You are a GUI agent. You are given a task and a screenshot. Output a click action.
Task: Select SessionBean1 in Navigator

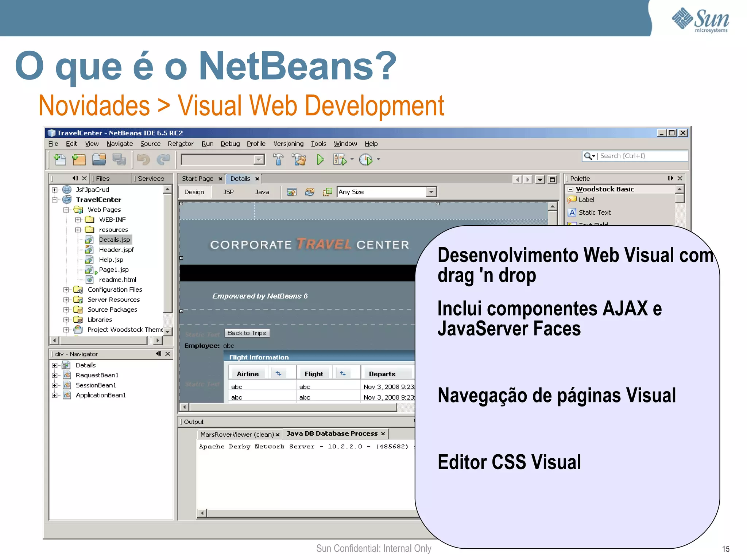pyautogui.click(x=96, y=385)
